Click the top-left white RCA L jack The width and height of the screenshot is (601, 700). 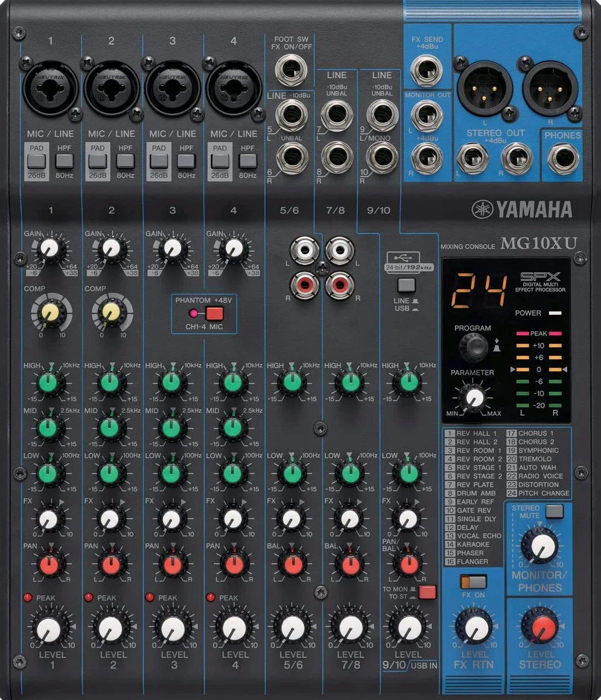point(304,250)
